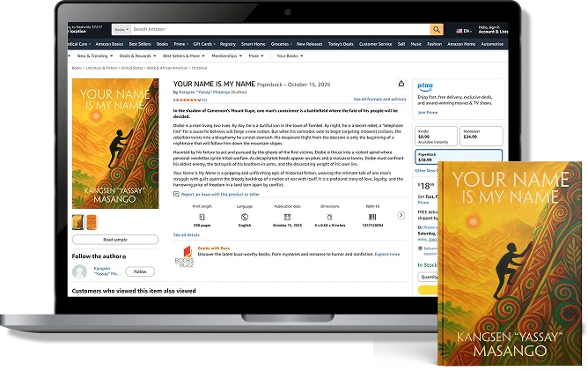Click Explore more in Books with Buzz
Screen dimensions: 588x371
pyautogui.click(x=387, y=254)
